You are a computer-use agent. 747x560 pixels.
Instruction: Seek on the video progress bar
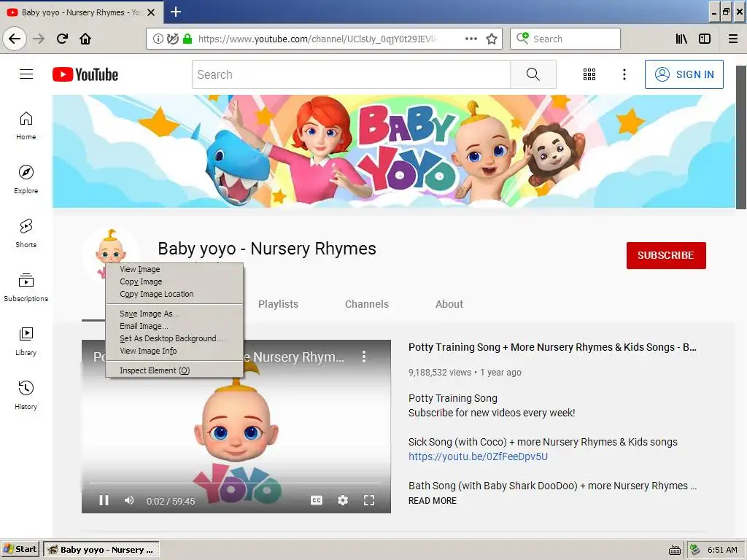236,483
